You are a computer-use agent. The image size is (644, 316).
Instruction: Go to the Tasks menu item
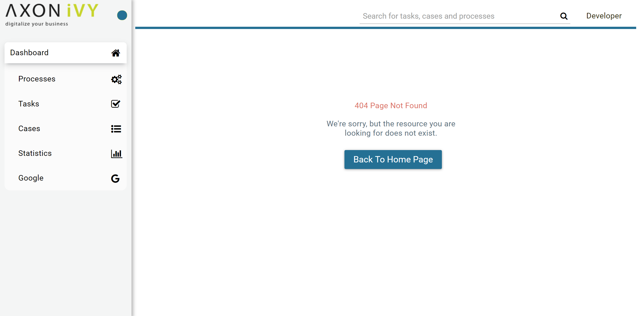tap(66, 104)
